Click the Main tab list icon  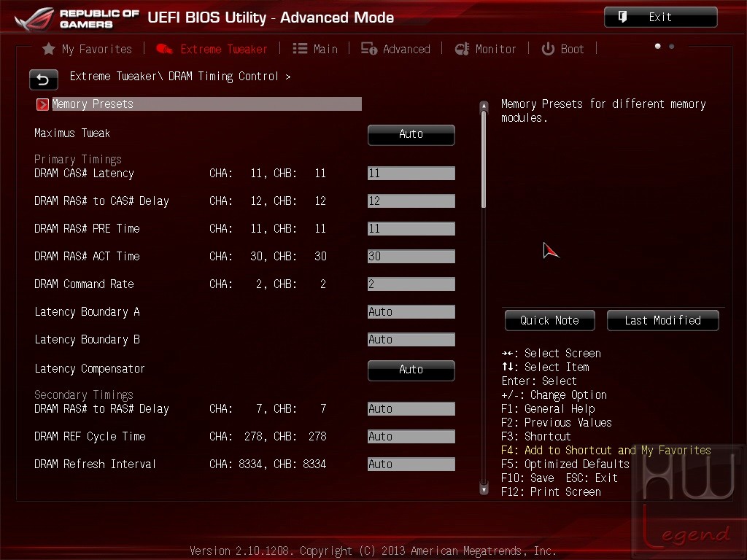click(x=300, y=49)
